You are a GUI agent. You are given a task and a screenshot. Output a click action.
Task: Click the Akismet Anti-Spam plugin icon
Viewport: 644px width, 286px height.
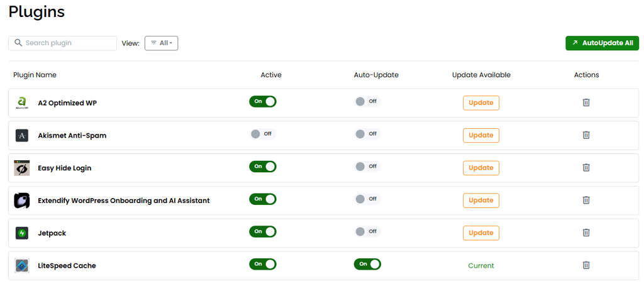tap(22, 135)
